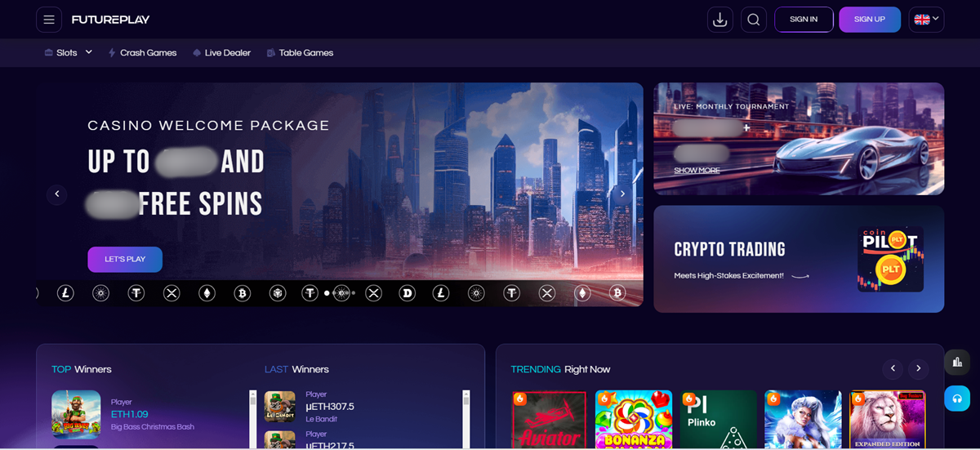Viewport: 980px width, 450px height.
Task: Click the BNB coin icon
Action: point(278,292)
